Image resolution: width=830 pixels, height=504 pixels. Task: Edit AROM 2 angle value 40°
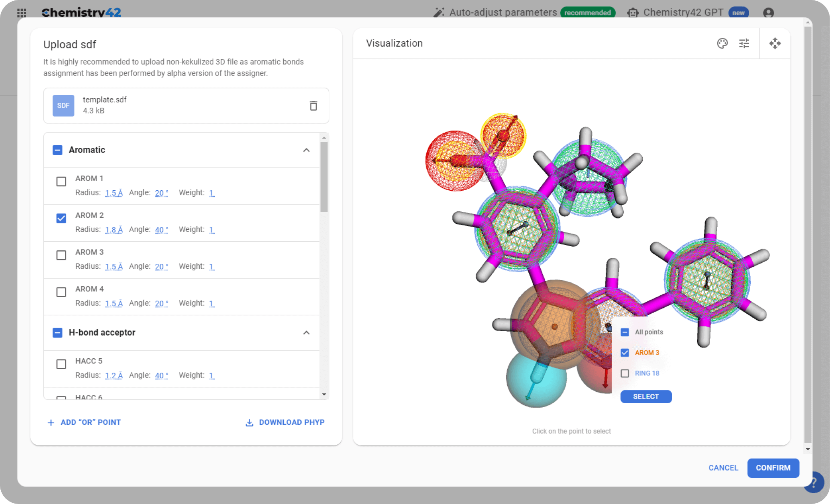coord(161,230)
